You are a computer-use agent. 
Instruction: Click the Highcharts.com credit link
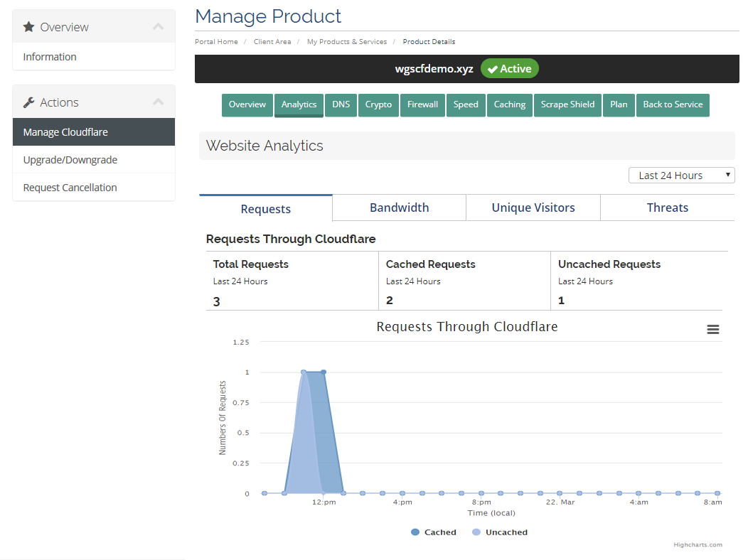(698, 545)
